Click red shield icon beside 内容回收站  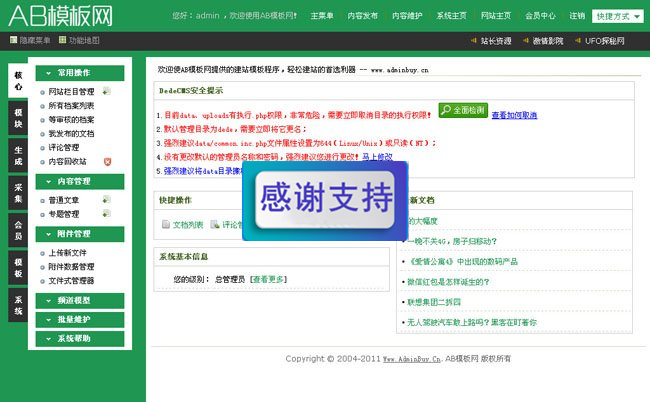[x=107, y=162]
